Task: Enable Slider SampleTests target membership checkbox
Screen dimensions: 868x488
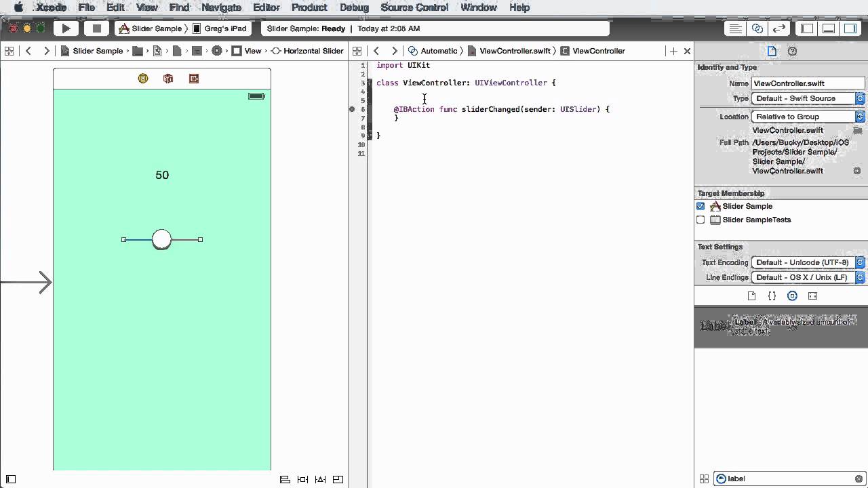Action: pos(701,220)
